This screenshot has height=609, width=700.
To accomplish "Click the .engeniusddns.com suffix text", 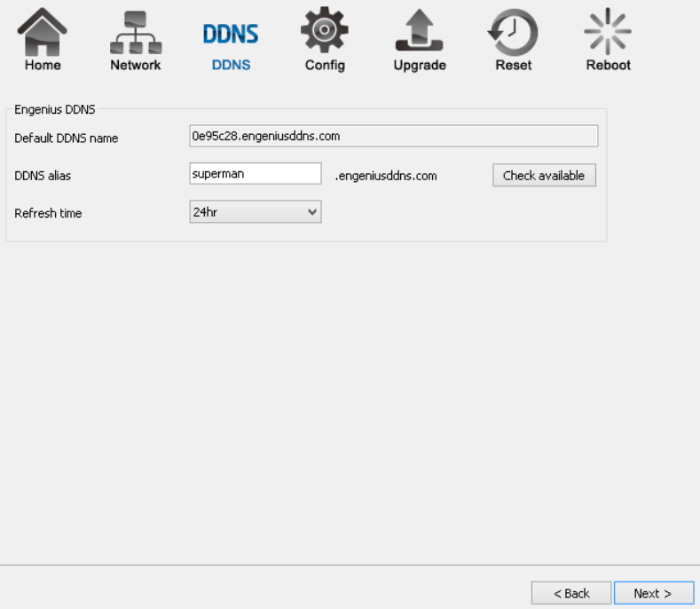I will pos(386,176).
